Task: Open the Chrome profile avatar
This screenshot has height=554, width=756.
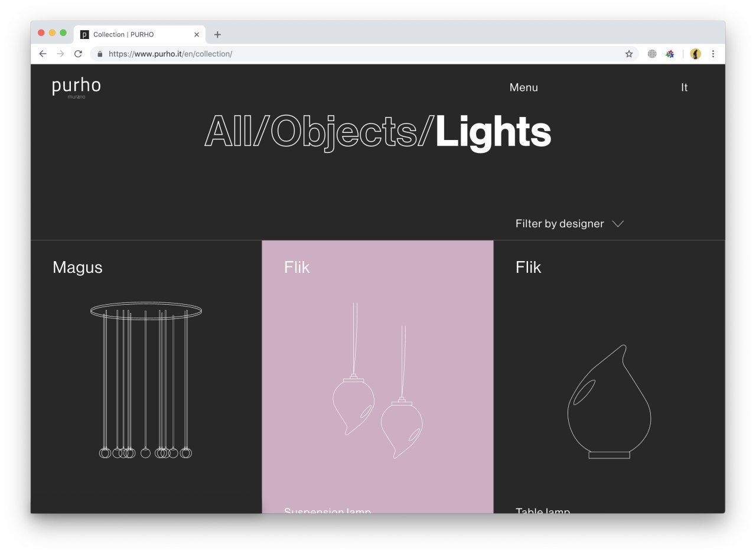Action: tap(696, 54)
